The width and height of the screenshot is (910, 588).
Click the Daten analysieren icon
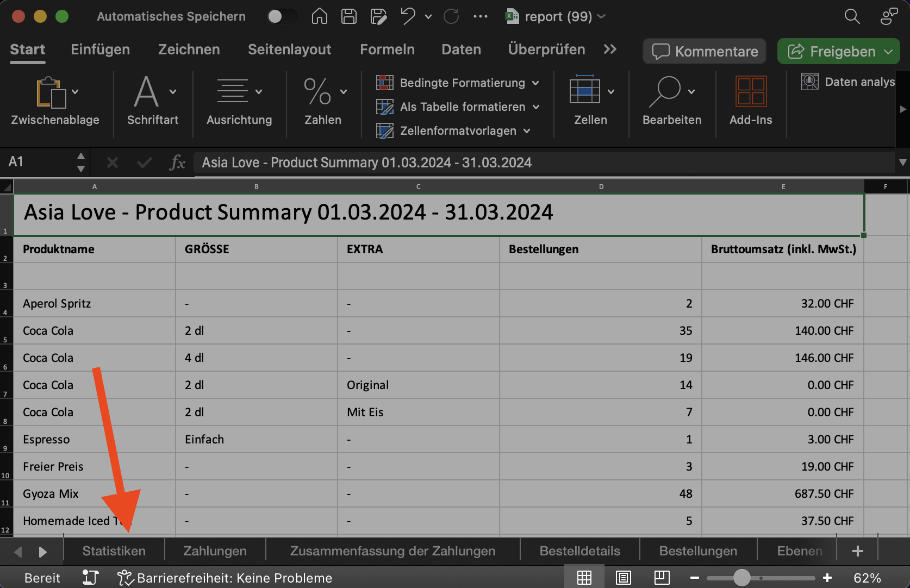coord(809,82)
